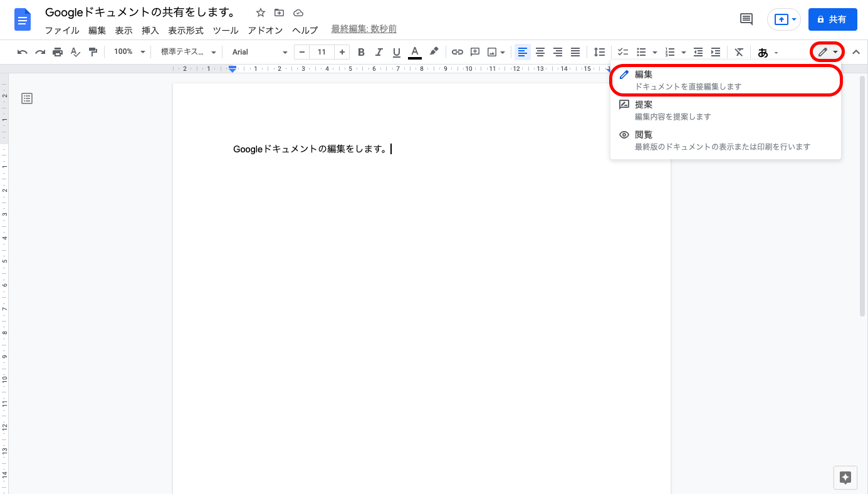Open the ヘルプ menu
This screenshot has width=868, height=494.
click(x=305, y=30)
